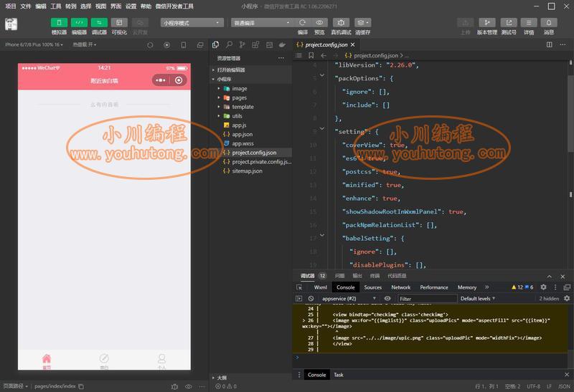Open 版本管理 version control

click(x=487, y=23)
